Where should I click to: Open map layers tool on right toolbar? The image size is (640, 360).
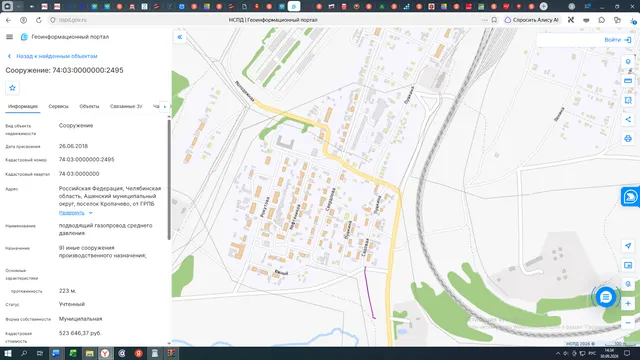[x=628, y=62]
